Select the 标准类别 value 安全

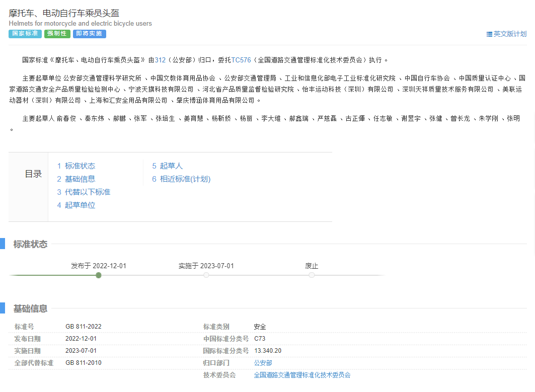pos(260,327)
